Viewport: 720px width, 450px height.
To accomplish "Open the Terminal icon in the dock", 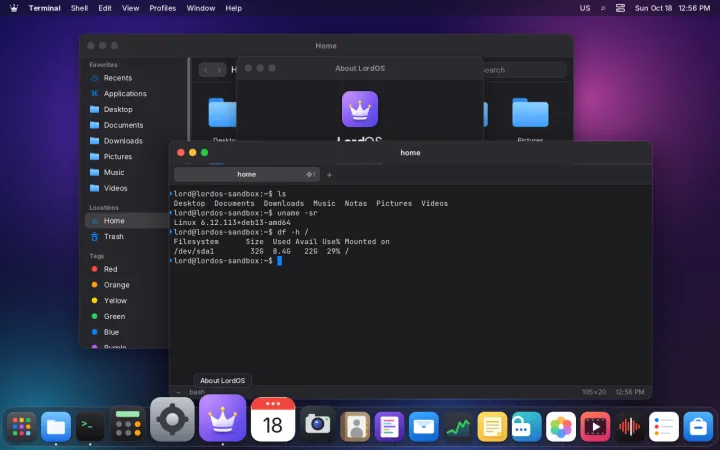I will pyautogui.click(x=90, y=427).
